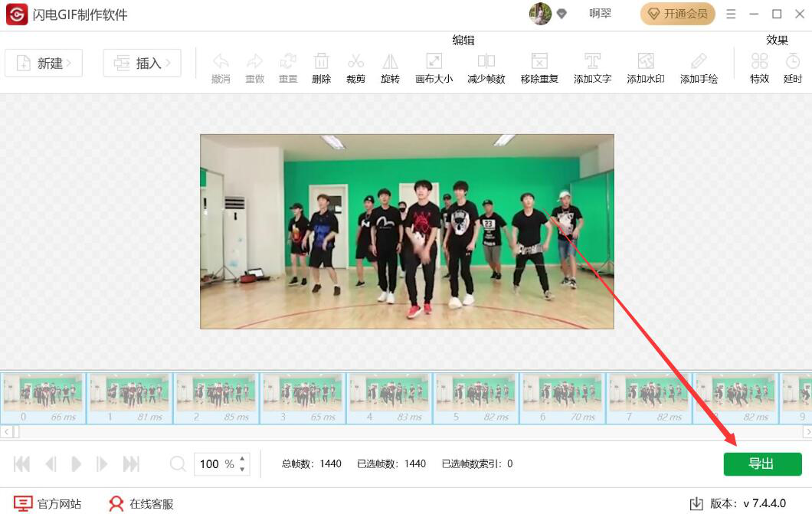812x514 pixels.
Task: Click the user avatar picture
Action: 539,14
